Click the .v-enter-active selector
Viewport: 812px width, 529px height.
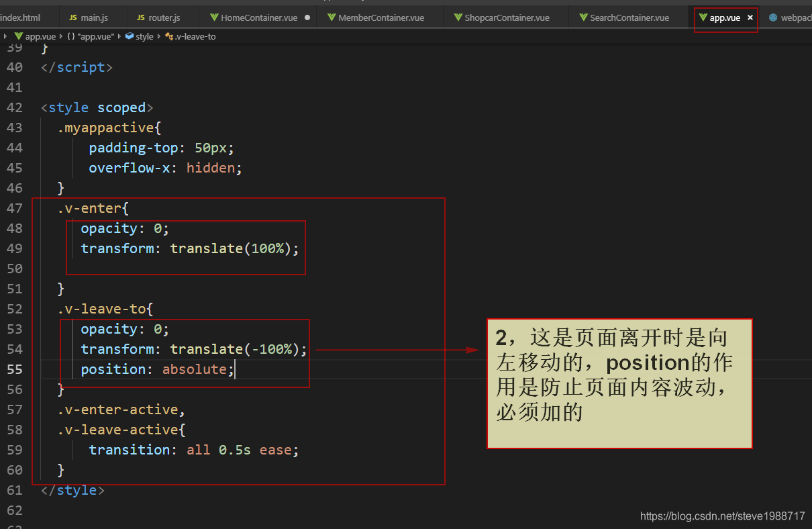[x=121, y=410]
